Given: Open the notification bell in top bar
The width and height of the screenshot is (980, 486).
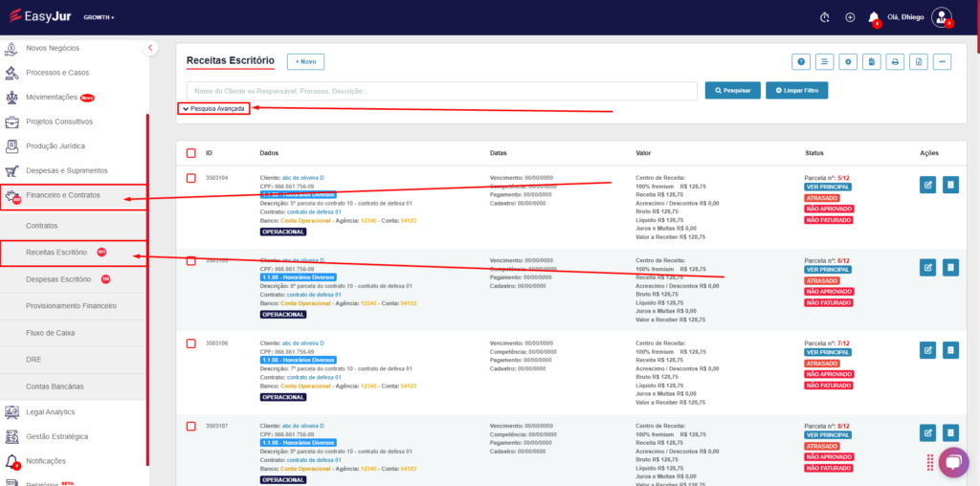Looking at the screenshot, I should coord(874,17).
